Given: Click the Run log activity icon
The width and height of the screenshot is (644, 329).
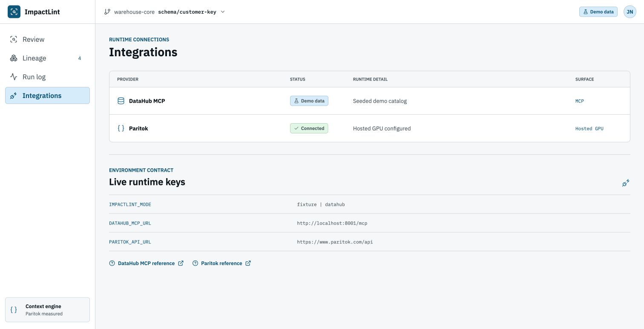Looking at the screenshot, I should (14, 77).
